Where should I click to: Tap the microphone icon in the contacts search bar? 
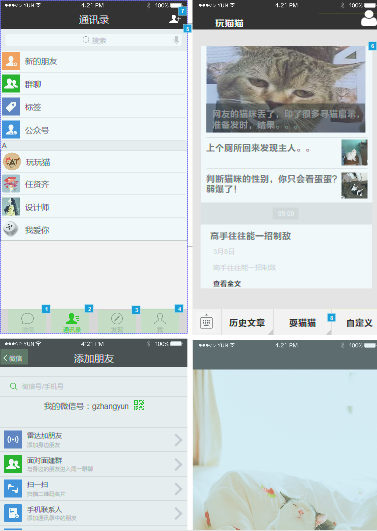click(176, 40)
